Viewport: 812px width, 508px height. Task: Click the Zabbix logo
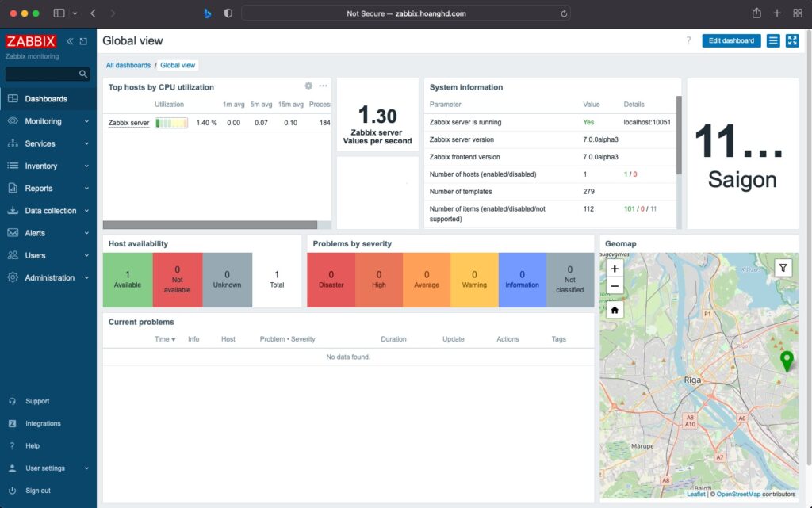(x=31, y=41)
